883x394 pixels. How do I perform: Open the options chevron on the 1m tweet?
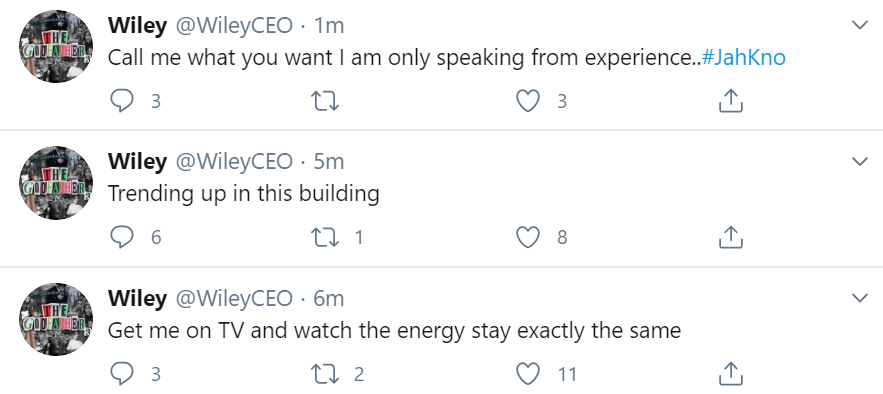click(860, 25)
